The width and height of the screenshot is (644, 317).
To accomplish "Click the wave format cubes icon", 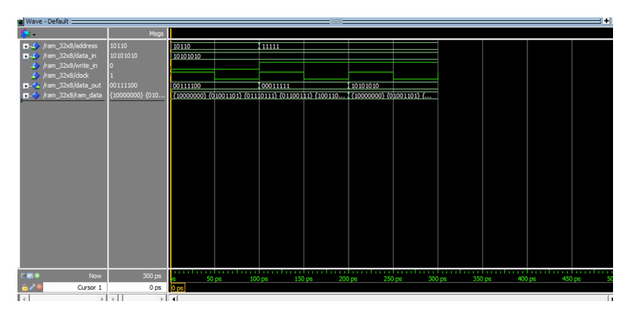I will 25,33.
